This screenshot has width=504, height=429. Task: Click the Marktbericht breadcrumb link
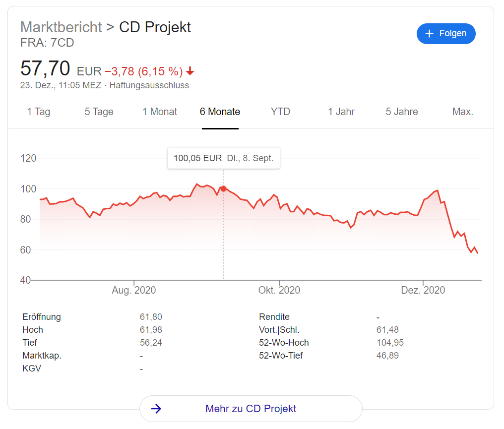(x=61, y=27)
